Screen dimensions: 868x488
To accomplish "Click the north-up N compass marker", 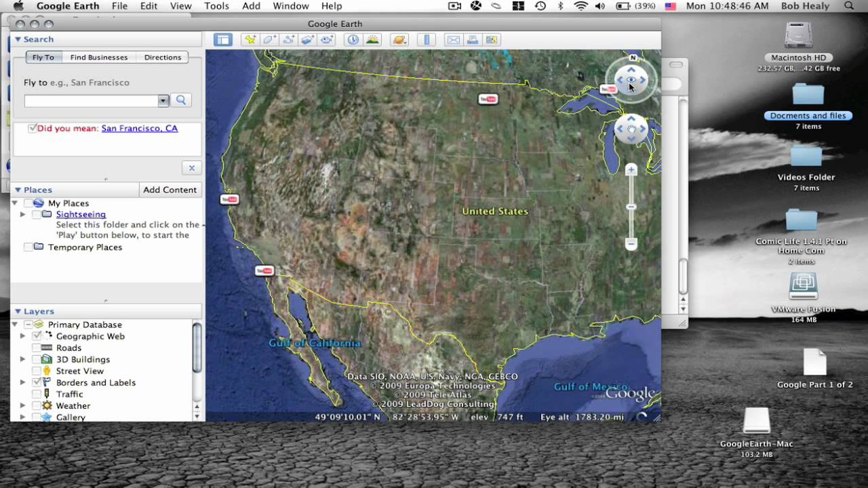I will click(633, 58).
